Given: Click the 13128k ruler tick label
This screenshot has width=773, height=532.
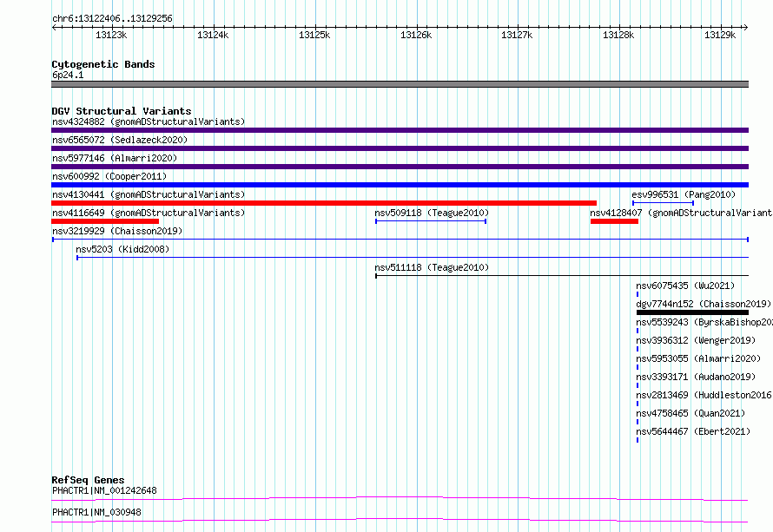Looking at the screenshot, I should [x=618, y=35].
